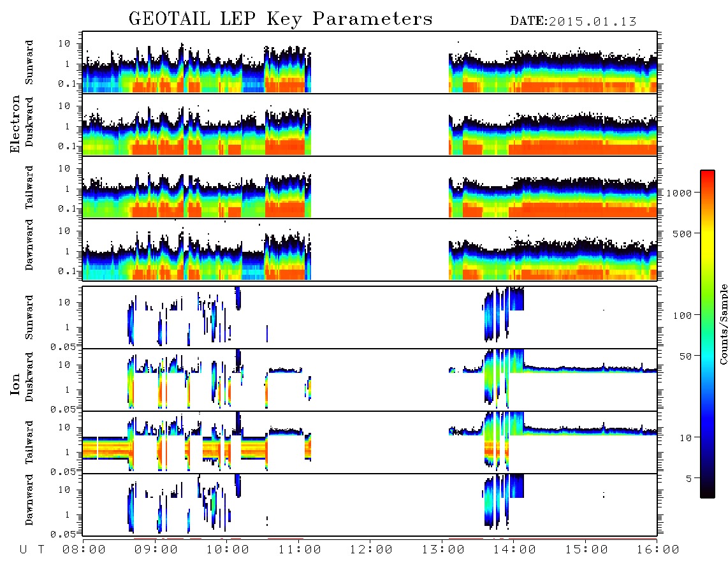Click the Electron Tailward panel label
The width and height of the screenshot is (728, 561).
coord(29,187)
